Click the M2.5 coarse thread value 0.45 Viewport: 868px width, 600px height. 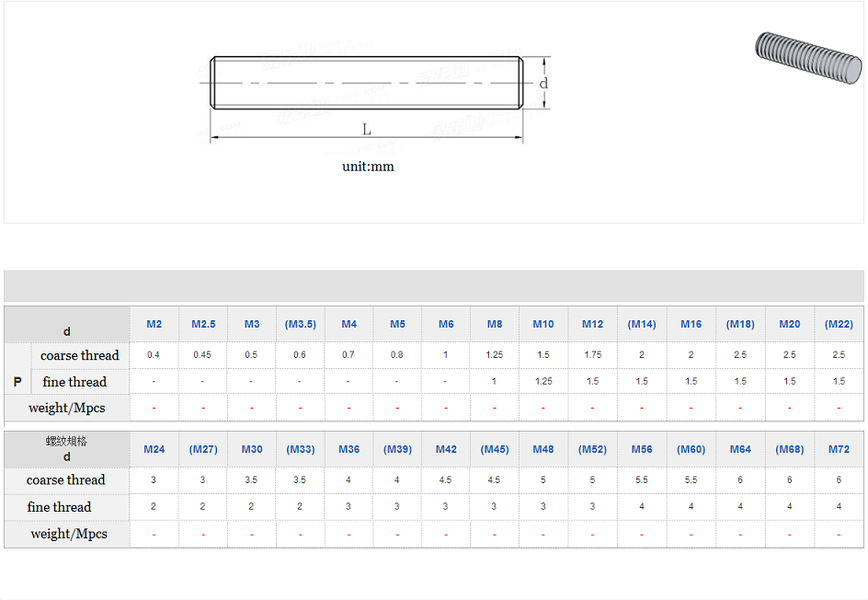[202, 354]
